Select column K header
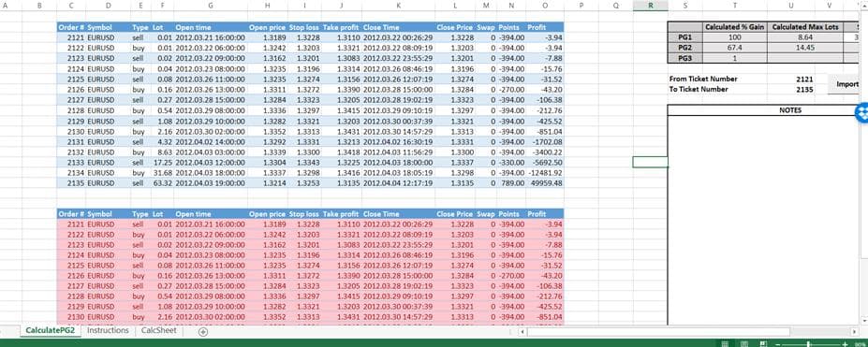Image resolution: width=868 pixels, height=347 pixels. click(x=399, y=6)
